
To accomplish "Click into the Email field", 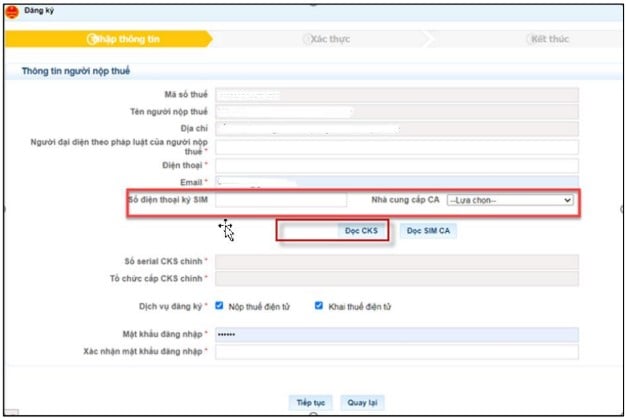I will 397,182.
